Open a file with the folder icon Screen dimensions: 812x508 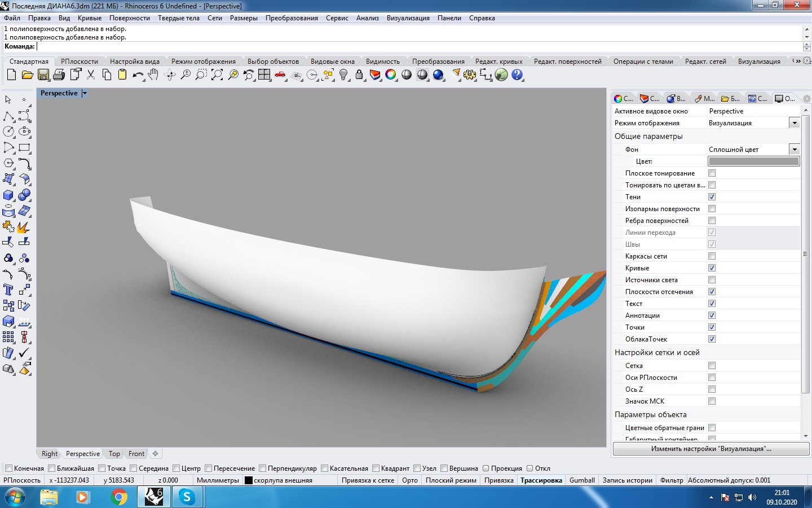[x=27, y=75]
